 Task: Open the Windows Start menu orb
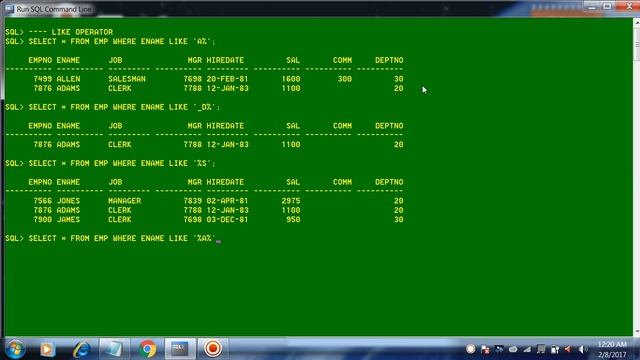[16, 349]
